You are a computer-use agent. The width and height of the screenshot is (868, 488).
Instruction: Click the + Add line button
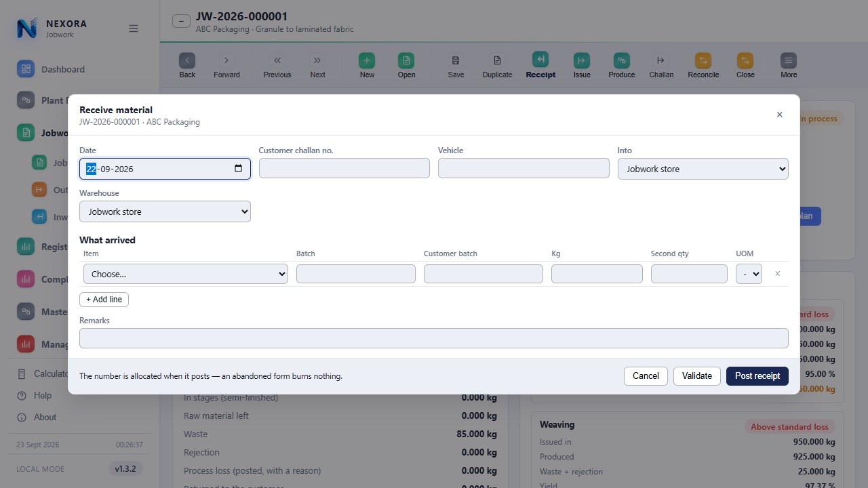pyautogui.click(x=104, y=300)
